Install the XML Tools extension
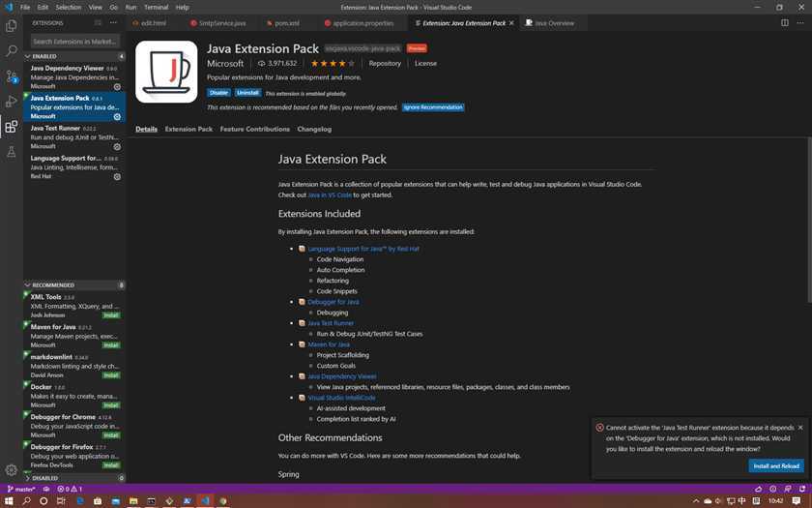Screen dimensions: 812x508 pyautogui.click(x=111, y=315)
